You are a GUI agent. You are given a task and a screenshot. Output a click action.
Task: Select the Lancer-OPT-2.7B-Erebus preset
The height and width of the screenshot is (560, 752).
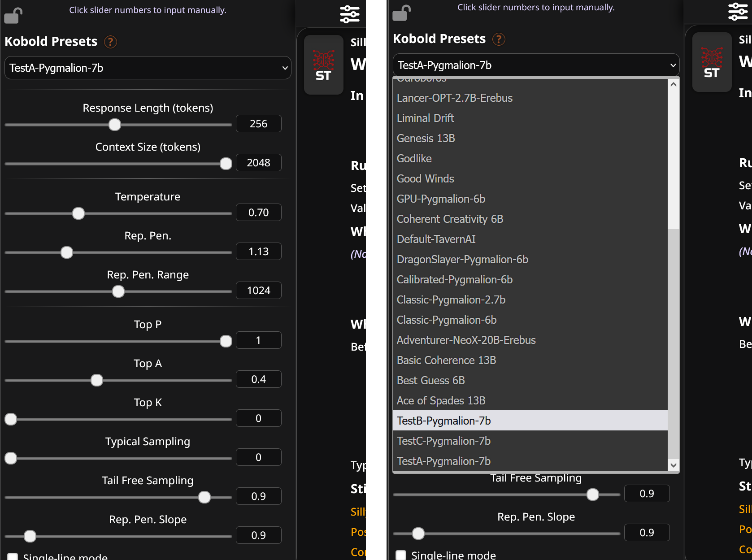pos(530,98)
